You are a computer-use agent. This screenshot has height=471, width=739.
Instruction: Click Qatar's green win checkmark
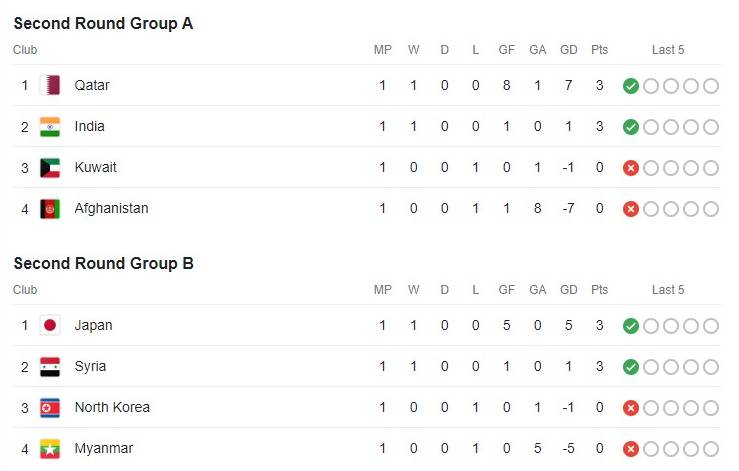[x=631, y=86]
